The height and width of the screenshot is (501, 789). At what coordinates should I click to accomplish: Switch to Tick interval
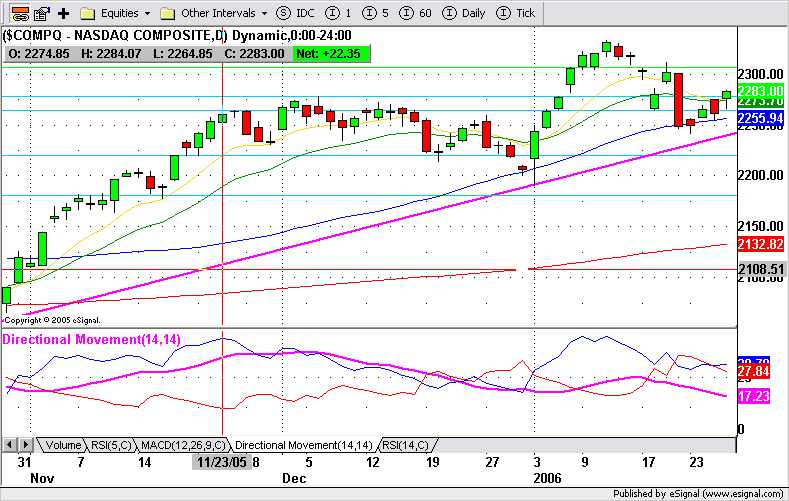coord(515,13)
